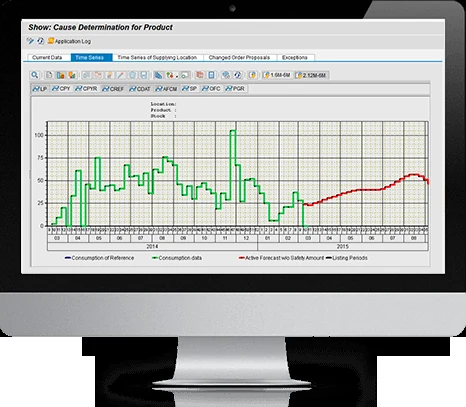The image size is (466, 407).
Task: Click the 25 value on the Y axis
Action: tap(40, 203)
